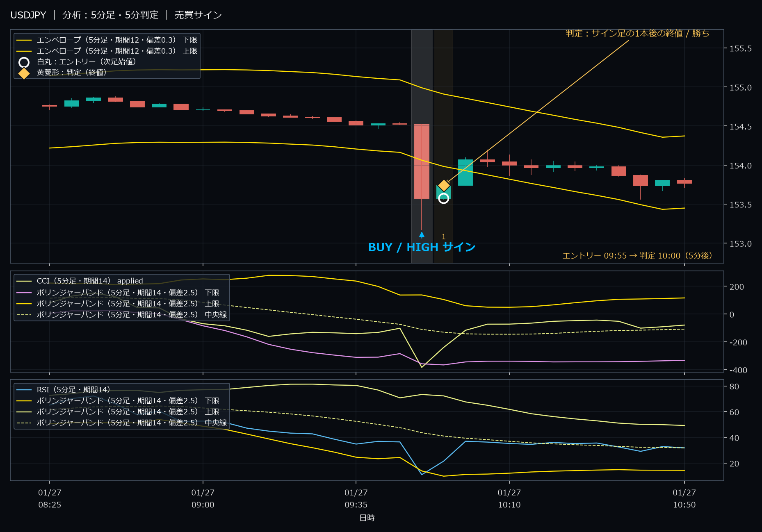Image resolution: width=762 pixels, height=532 pixels.
Task: Click the "01/27 10:10" time axis label
Action: [509, 499]
